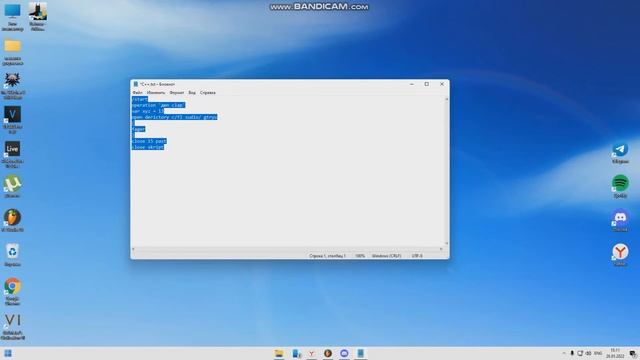
Task: Open the Discord icon in the taskbar
Action: click(x=344, y=353)
